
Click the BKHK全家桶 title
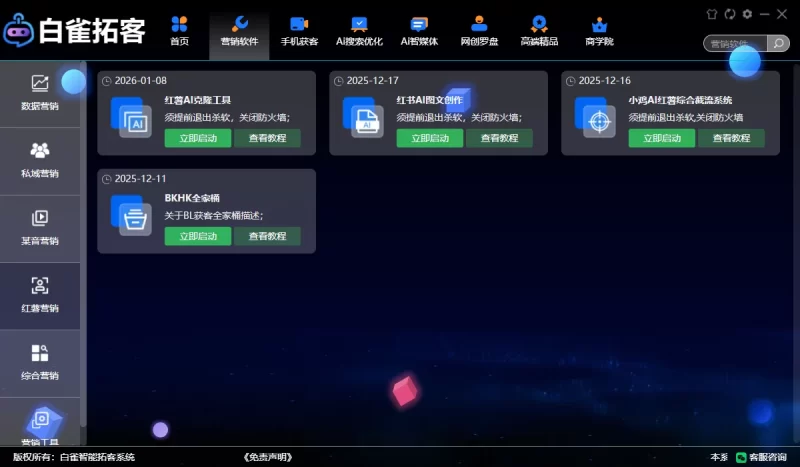click(x=192, y=198)
